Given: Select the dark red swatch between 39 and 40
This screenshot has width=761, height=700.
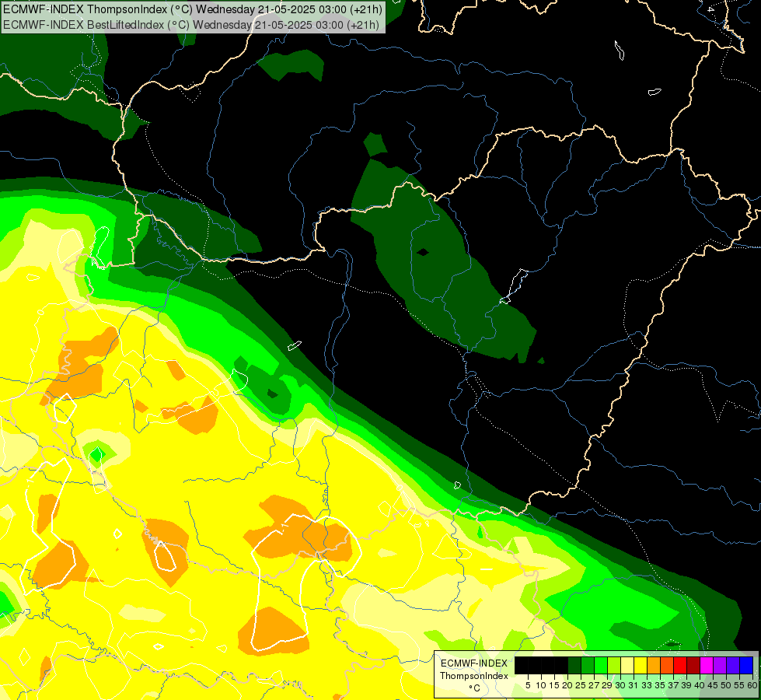Looking at the screenshot, I should pyautogui.click(x=693, y=666).
